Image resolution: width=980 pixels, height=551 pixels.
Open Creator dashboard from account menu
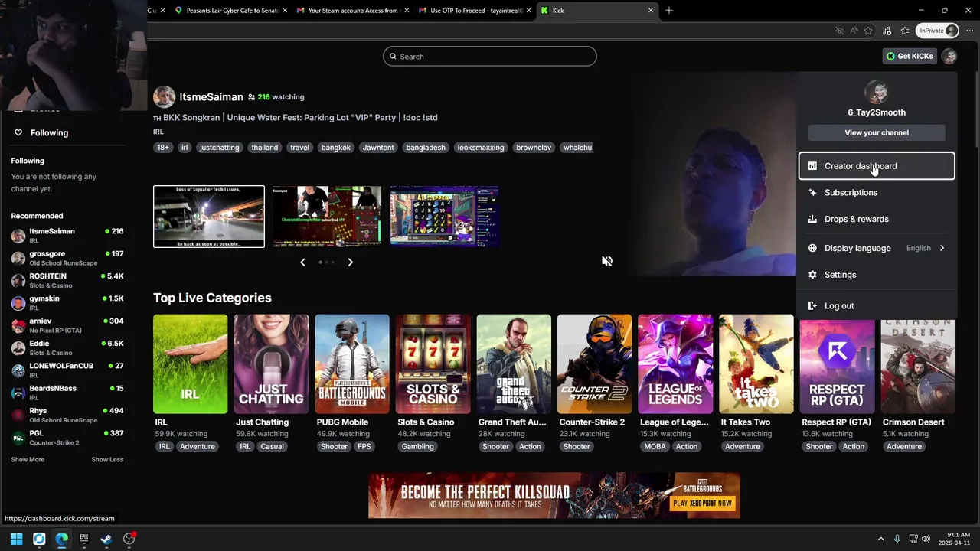click(877, 166)
